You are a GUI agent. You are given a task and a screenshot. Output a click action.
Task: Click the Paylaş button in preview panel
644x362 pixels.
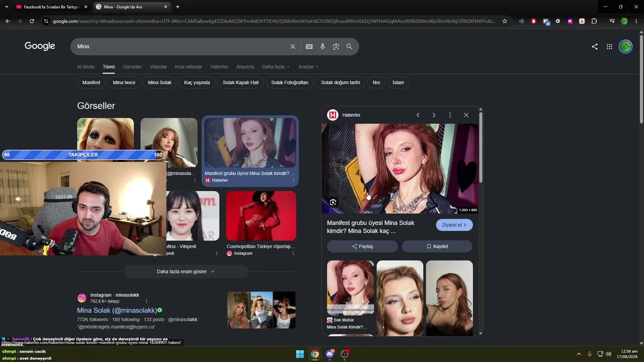coord(362,246)
